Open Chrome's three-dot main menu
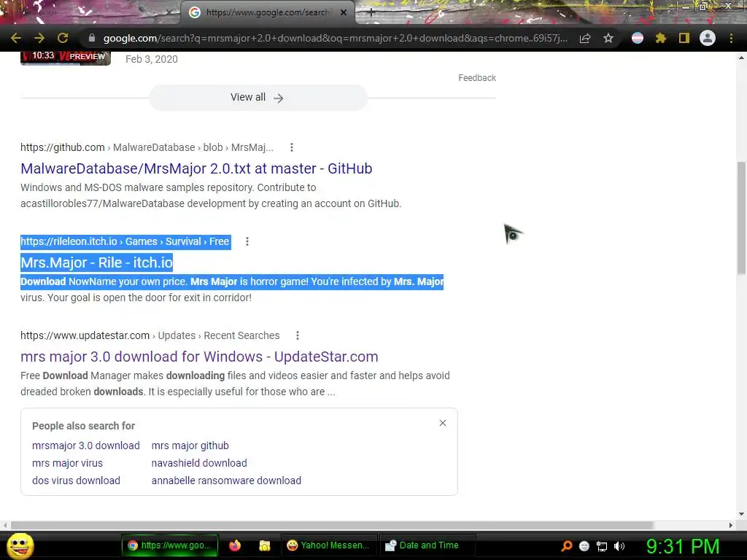This screenshot has height=560, width=747. pos(731,38)
